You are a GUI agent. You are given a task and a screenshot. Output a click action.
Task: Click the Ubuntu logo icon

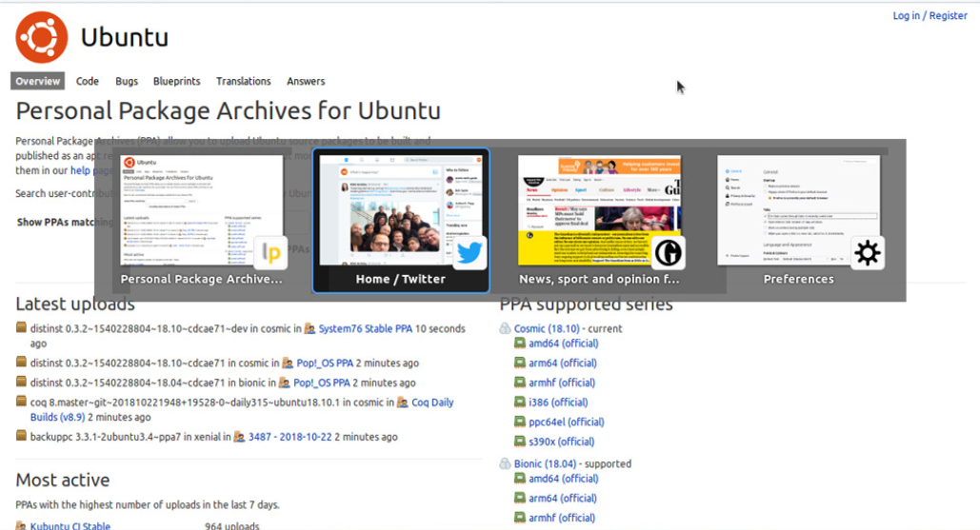(41, 37)
